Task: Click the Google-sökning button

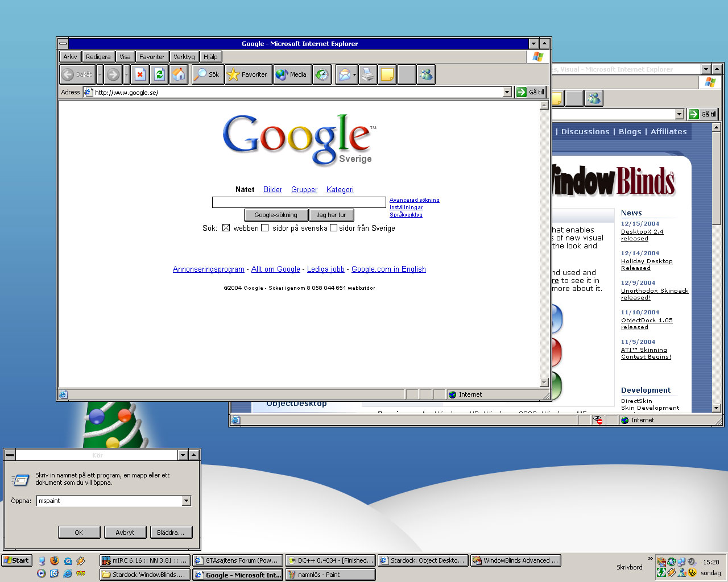Action: point(276,215)
